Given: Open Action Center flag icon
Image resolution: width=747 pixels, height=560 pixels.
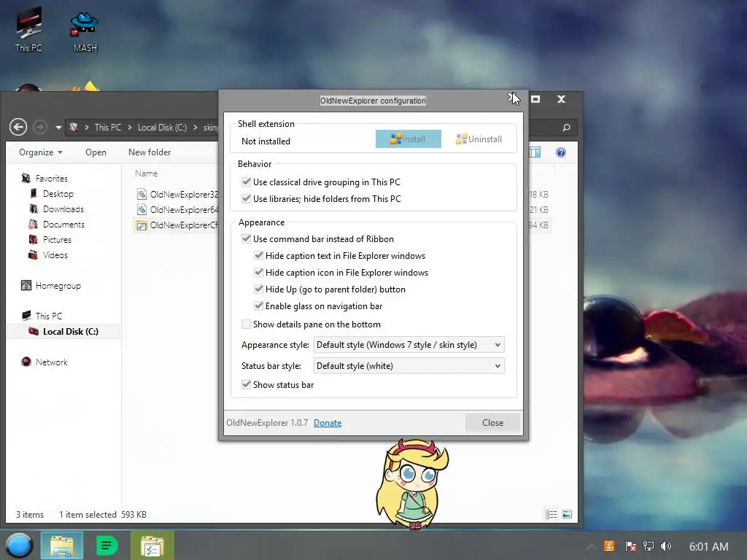Looking at the screenshot, I should coord(630,546).
